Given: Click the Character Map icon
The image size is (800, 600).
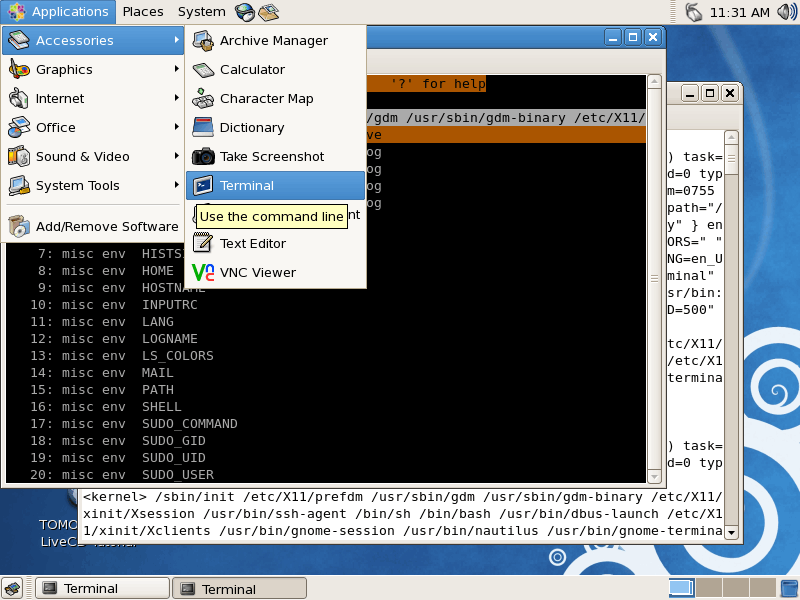Looking at the screenshot, I should (203, 98).
